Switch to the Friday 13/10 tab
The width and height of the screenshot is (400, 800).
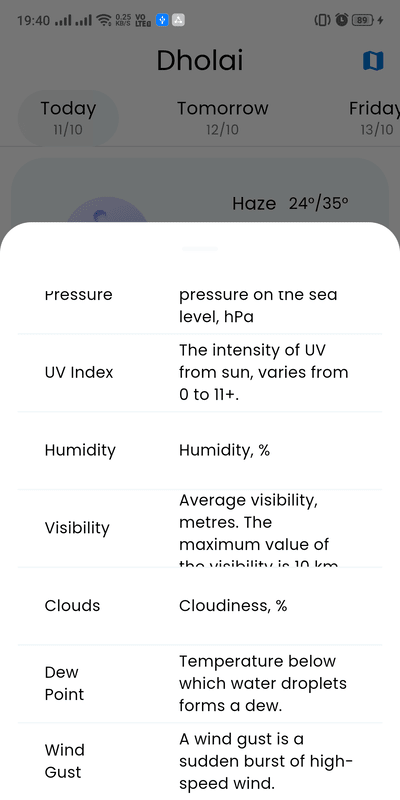click(374, 118)
